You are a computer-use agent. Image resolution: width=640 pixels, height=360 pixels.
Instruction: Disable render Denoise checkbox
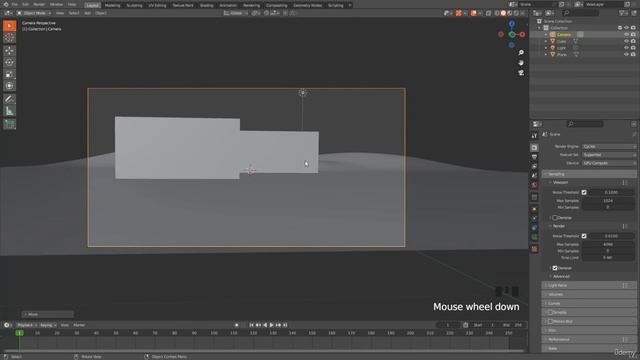[555, 268]
